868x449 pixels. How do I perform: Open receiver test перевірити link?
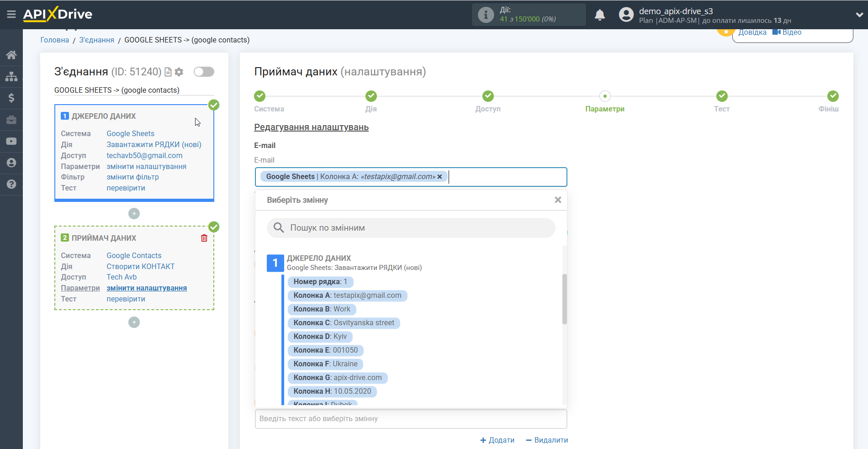(126, 299)
